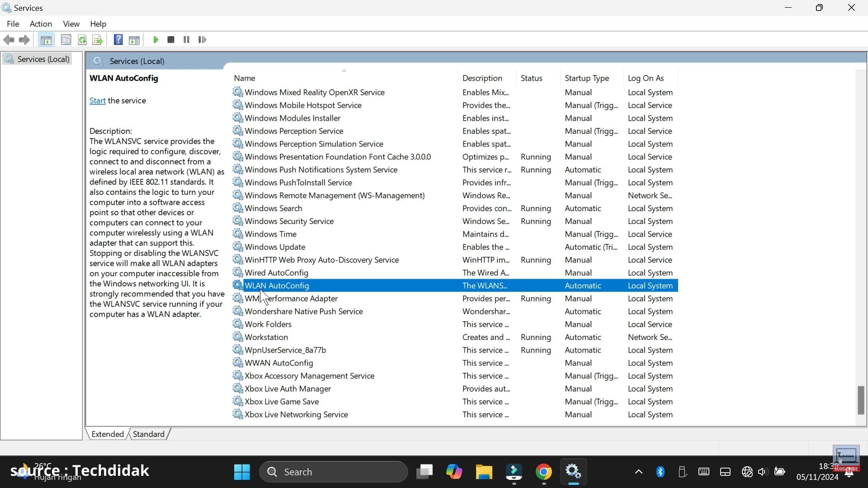
Task: Click the Start Service play icon
Action: [x=156, y=40]
